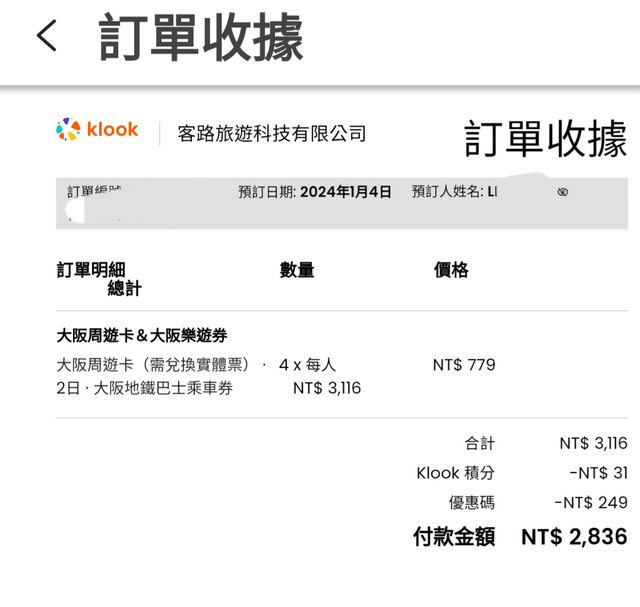Click the 4 x 每人 quantity
Screen dimensions: 640x607
[308, 365]
